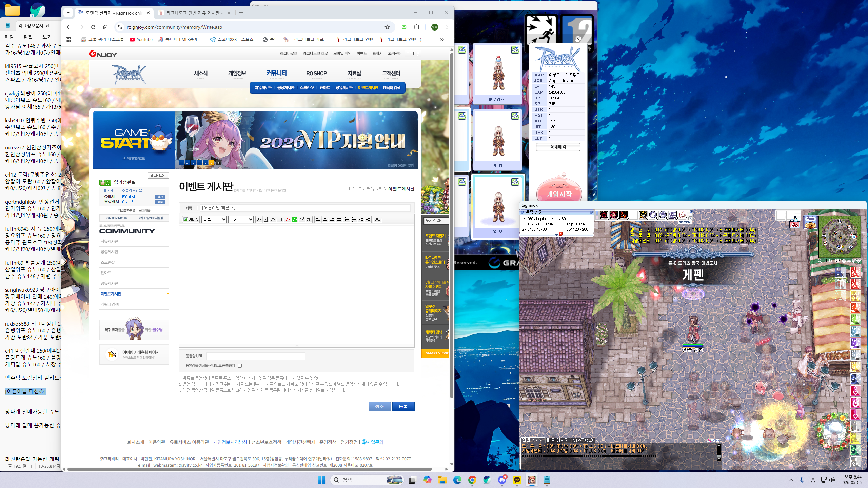Cancel the post with the 취소 button
The height and width of the screenshot is (488, 868).
[x=379, y=406]
